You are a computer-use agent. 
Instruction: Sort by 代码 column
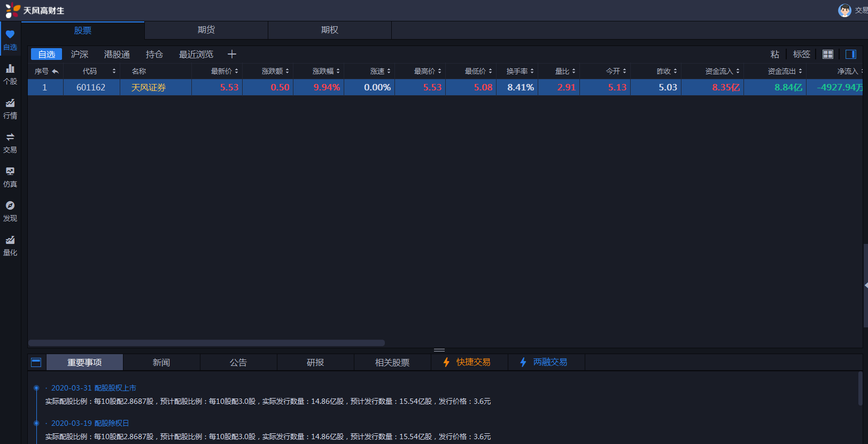click(x=91, y=71)
